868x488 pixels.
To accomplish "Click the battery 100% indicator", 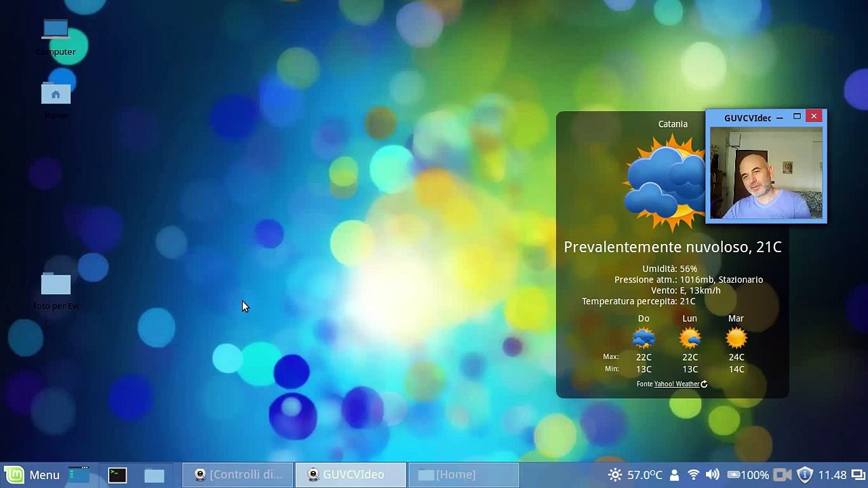I will [x=747, y=475].
